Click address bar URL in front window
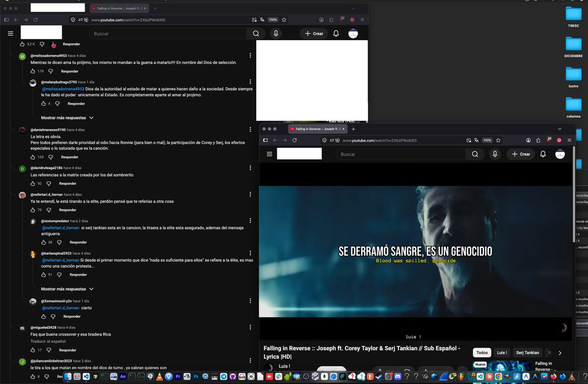Screen dimensions: 588x384 pyautogui.click(x=380, y=140)
